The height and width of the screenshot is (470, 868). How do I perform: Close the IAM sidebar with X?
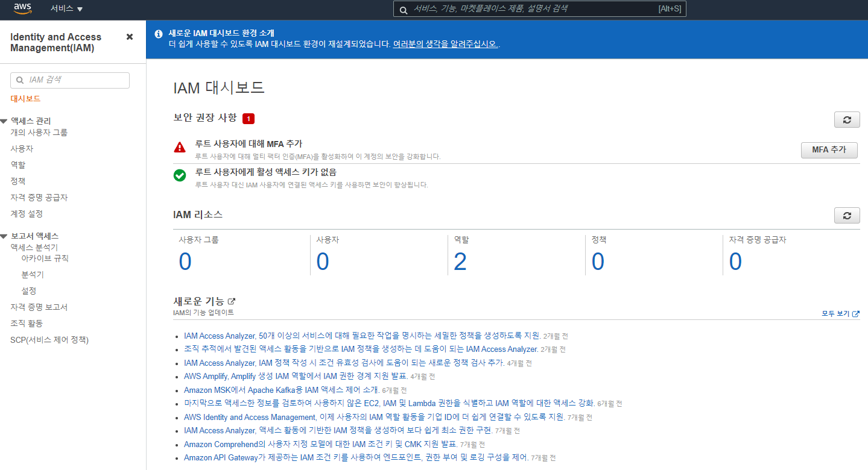point(130,37)
